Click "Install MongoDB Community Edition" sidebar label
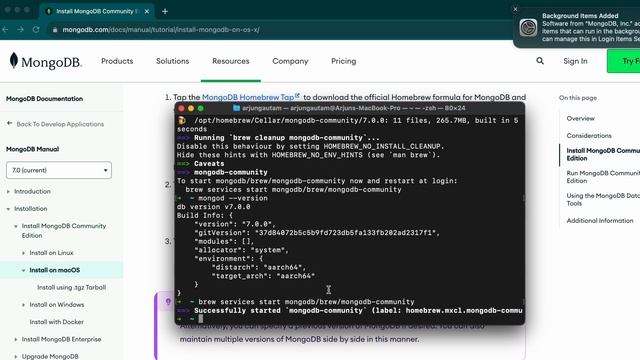640x360 pixels. tap(64, 231)
